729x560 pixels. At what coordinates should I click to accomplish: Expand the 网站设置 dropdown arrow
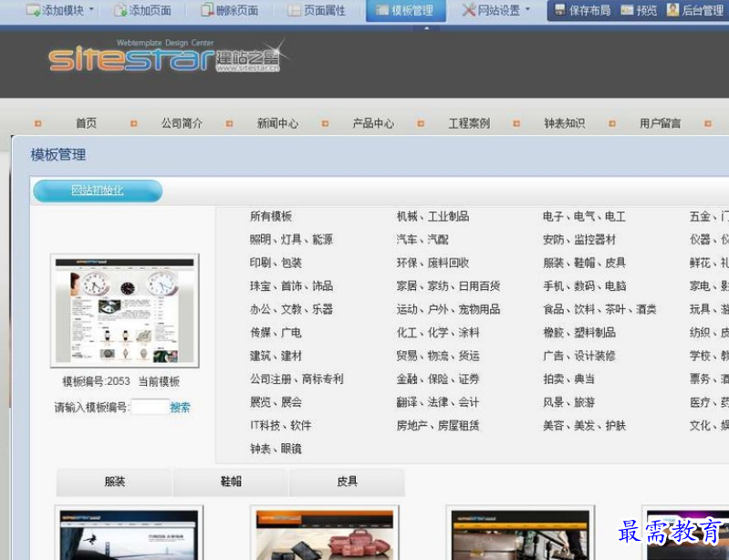pos(527,9)
